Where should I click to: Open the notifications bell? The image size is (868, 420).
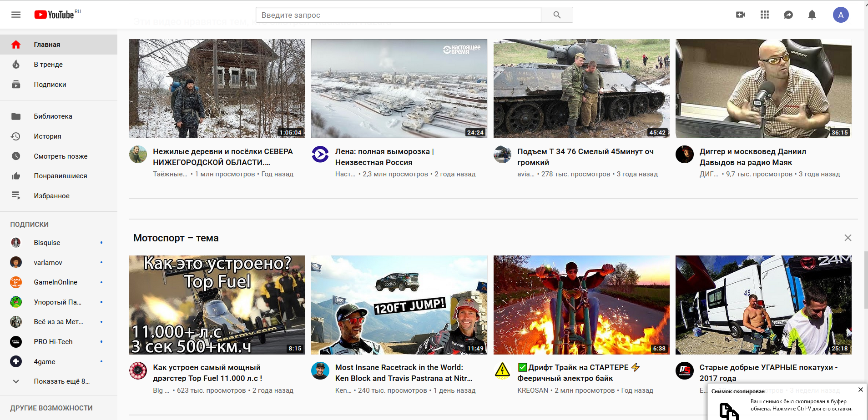[x=812, y=15]
